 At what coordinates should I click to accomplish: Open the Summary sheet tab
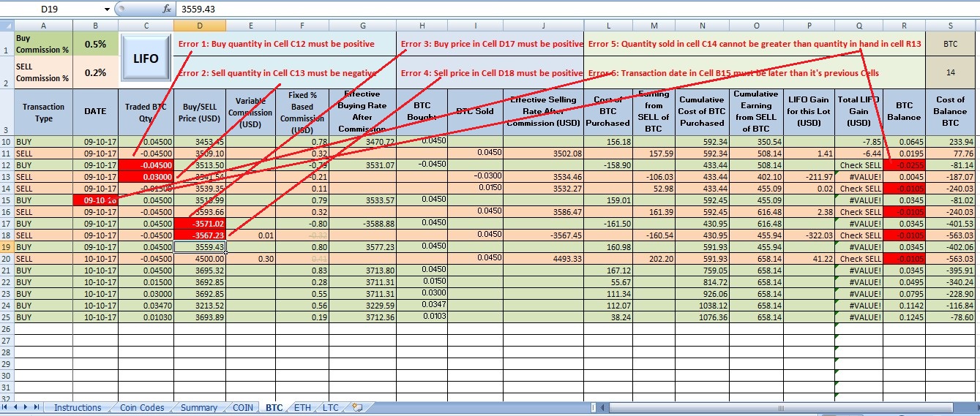[x=198, y=408]
